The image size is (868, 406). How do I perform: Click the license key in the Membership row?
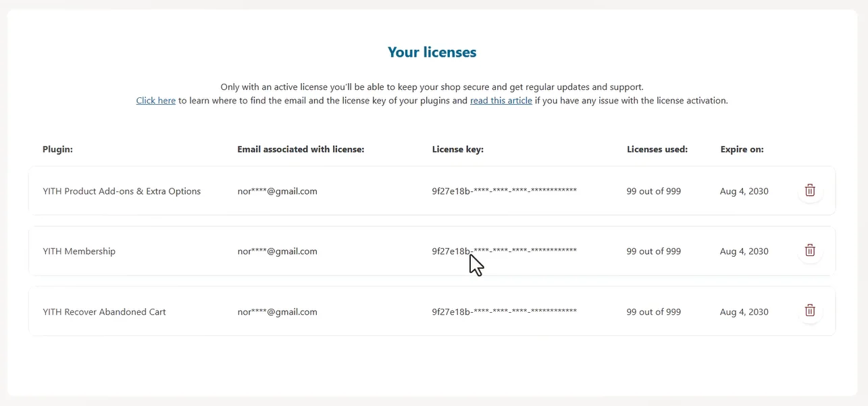click(x=505, y=251)
